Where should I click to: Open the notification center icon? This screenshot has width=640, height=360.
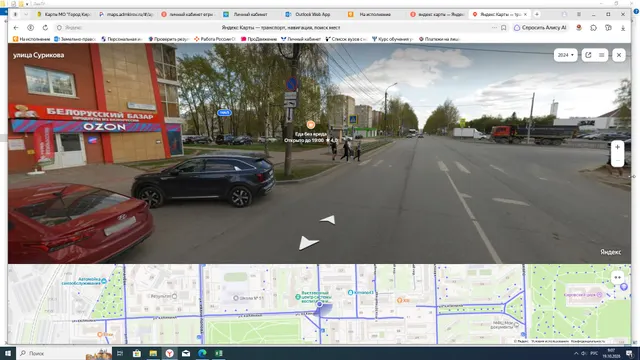[629, 353]
